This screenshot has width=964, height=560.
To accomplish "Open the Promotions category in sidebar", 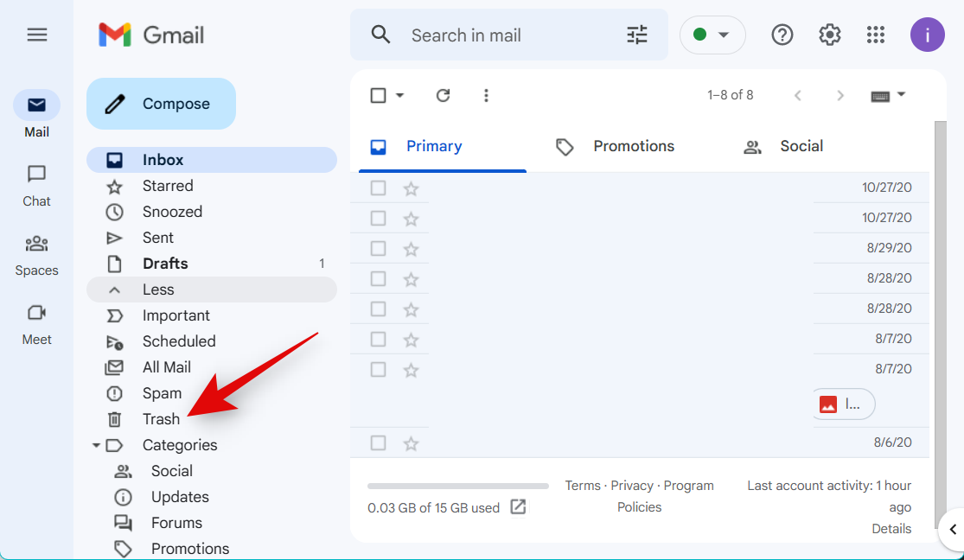I will click(x=190, y=548).
